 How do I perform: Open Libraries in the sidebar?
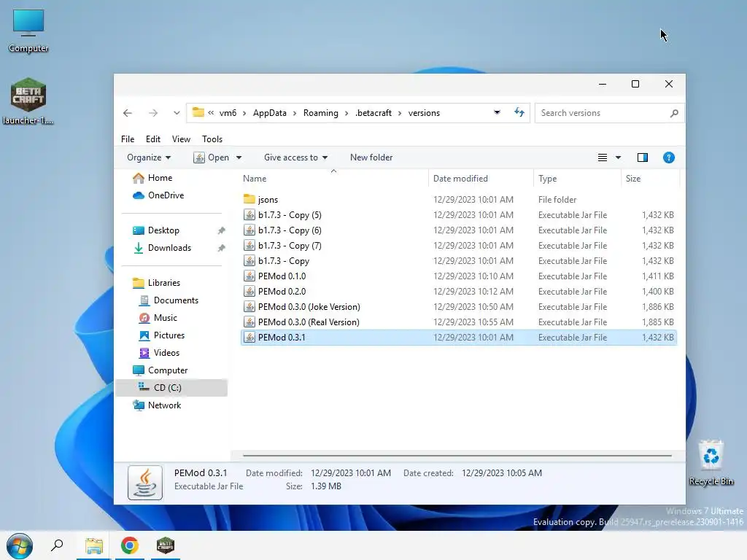tap(156, 283)
